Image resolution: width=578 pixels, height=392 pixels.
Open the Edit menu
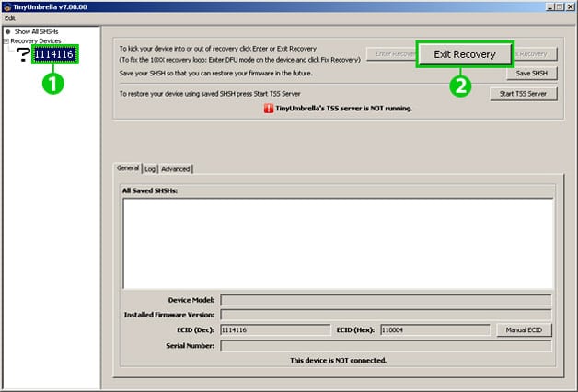click(10, 18)
